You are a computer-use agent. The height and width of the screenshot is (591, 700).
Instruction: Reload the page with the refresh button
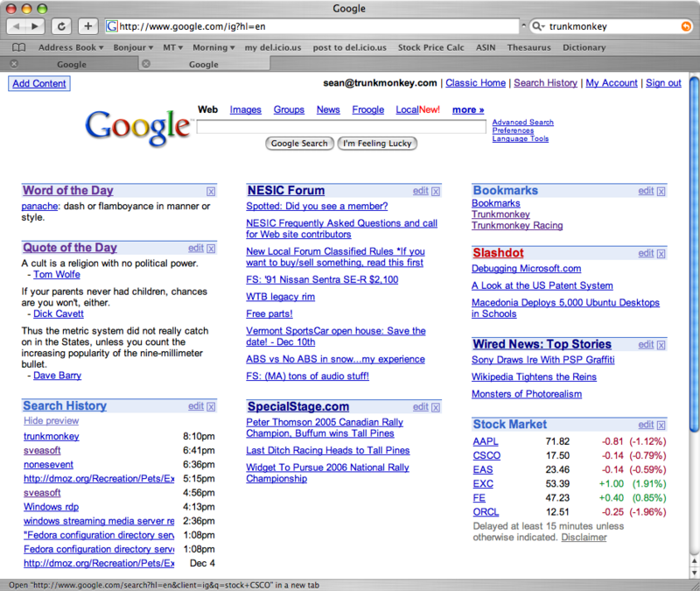(x=63, y=26)
